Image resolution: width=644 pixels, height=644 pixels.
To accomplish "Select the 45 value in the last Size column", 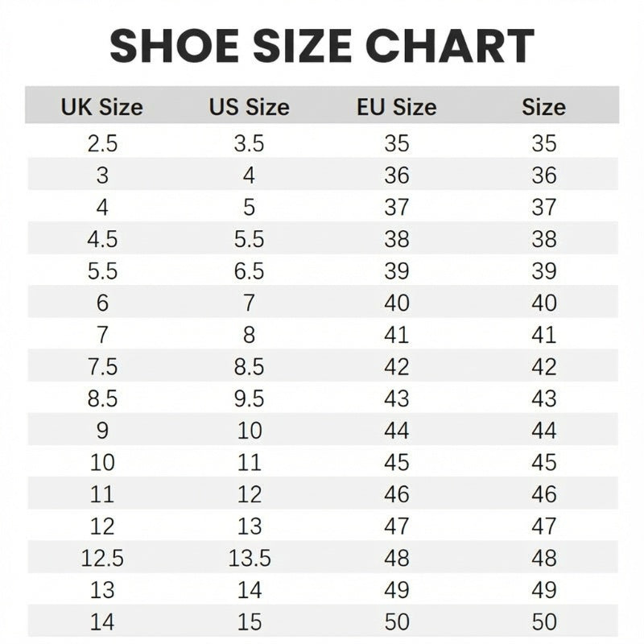I will coord(544,462).
